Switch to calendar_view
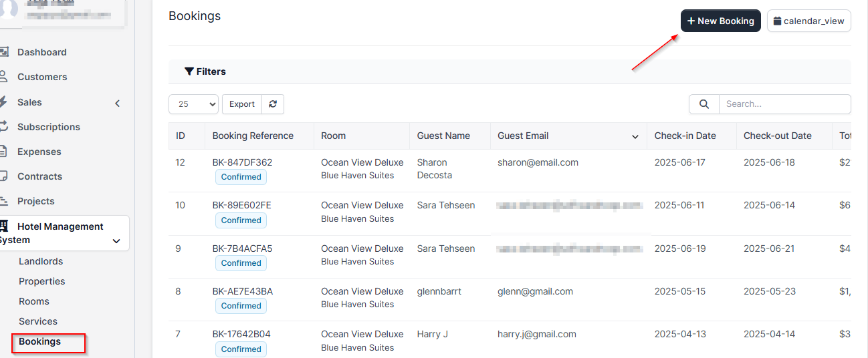 click(x=808, y=21)
